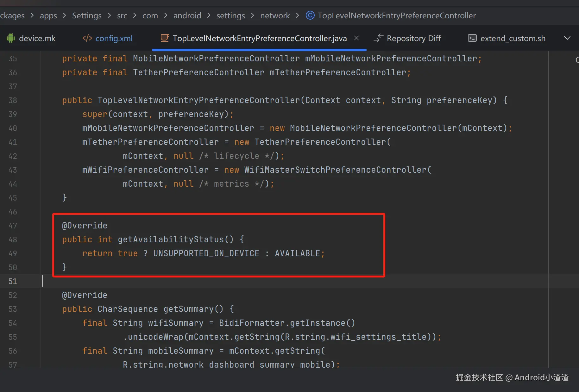The width and height of the screenshot is (579, 392).
Task: Click the preferenceKey parameter on line 38
Action: tap(460, 100)
